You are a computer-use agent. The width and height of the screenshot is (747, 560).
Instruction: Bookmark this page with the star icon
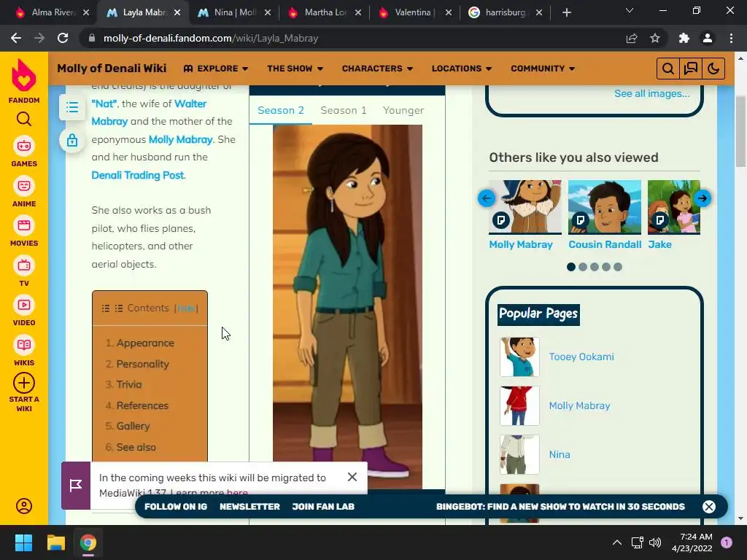[655, 38]
